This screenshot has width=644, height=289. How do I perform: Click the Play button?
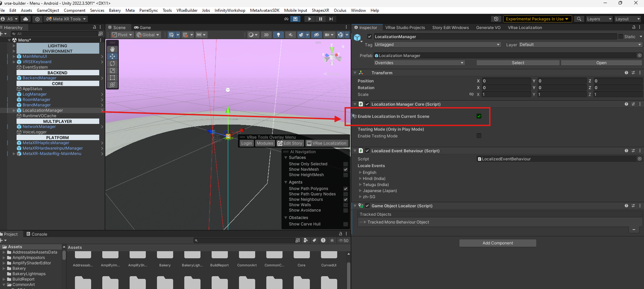tap(310, 19)
